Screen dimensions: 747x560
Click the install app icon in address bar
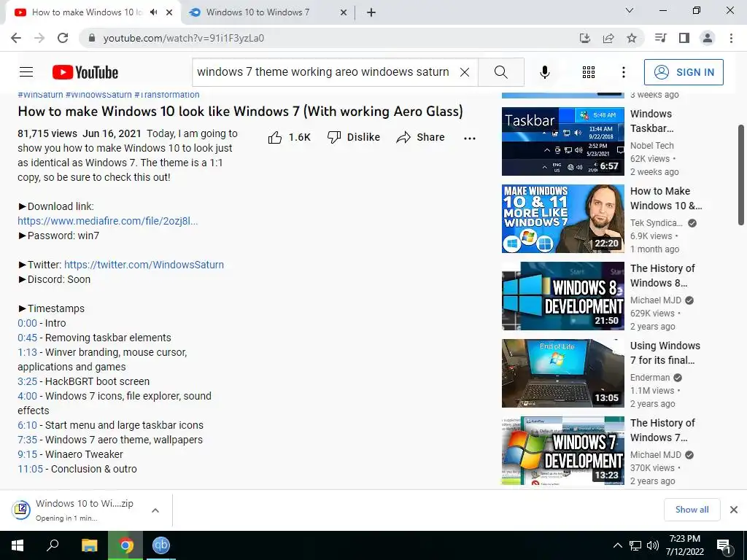pyautogui.click(x=585, y=38)
